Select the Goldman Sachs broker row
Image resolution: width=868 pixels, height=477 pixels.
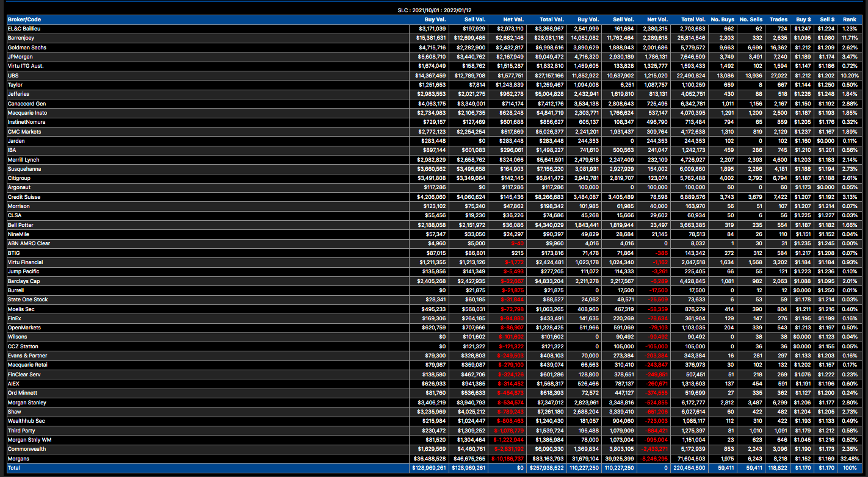[x=433, y=47]
